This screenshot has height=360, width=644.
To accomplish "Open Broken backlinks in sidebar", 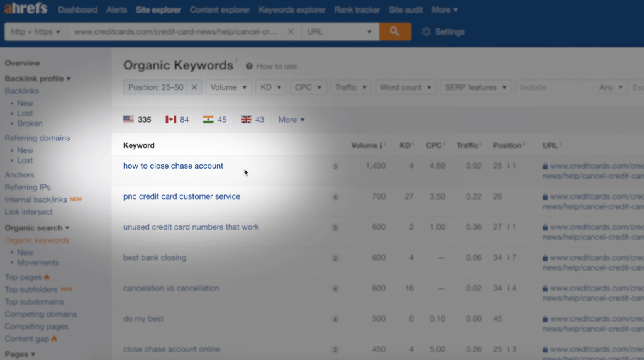I will (x=30, y=123).
